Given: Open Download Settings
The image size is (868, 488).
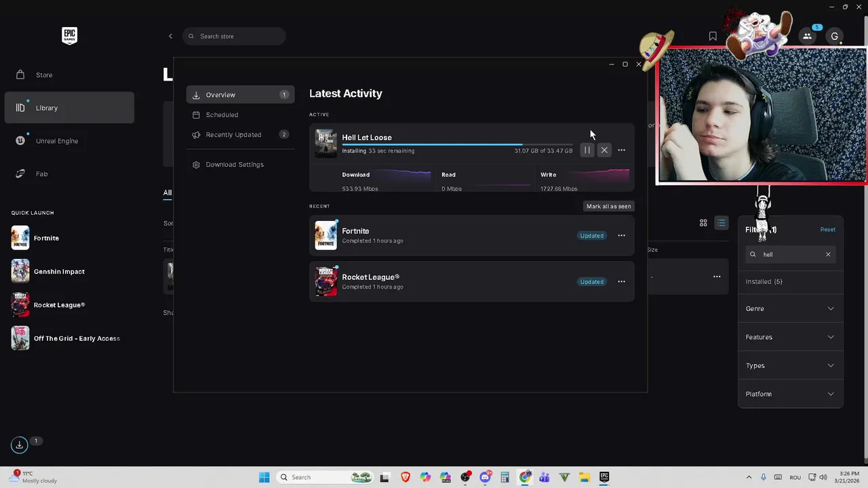Looking at the screenshot, I should [x=240, y=165].
